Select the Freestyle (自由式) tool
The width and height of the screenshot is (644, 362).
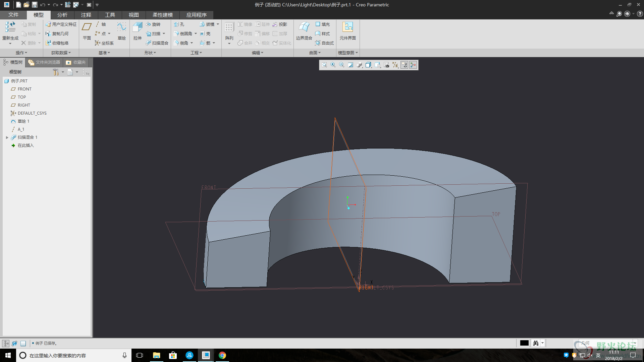324,43
